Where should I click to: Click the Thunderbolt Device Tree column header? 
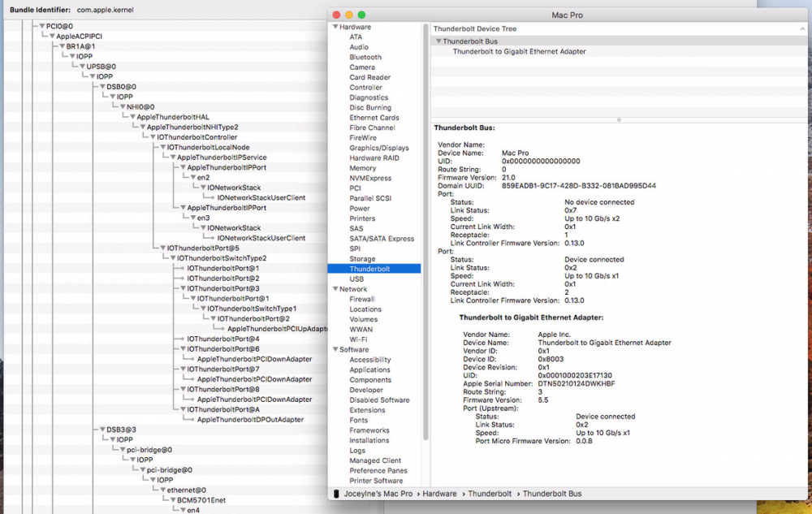(474, 29)
